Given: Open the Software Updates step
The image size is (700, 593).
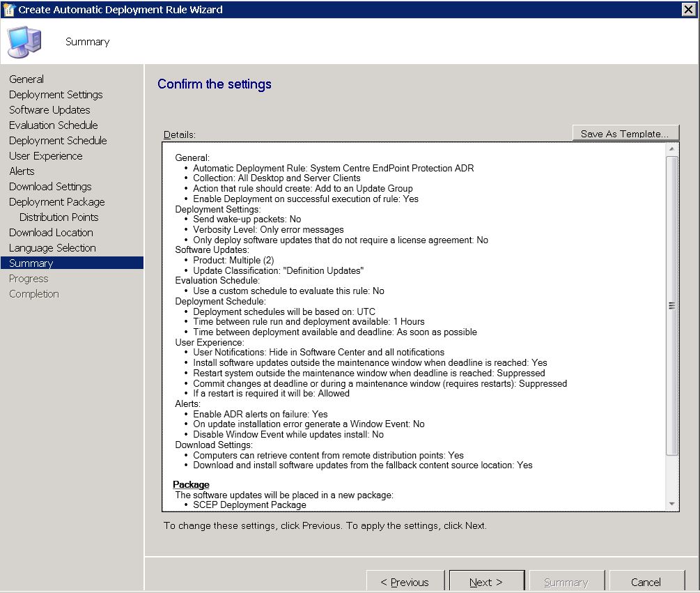Looking at the screenshot, I should click(x=49, y=110).
